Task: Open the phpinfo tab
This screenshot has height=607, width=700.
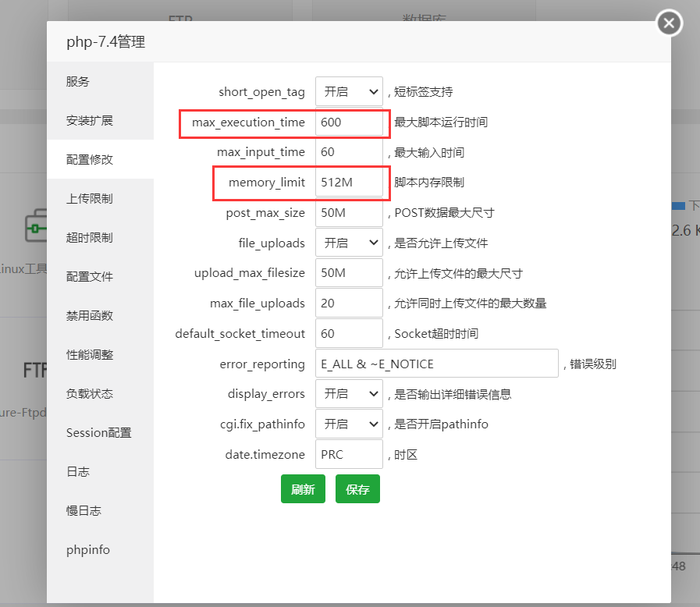Action: [x=88, y=550]
